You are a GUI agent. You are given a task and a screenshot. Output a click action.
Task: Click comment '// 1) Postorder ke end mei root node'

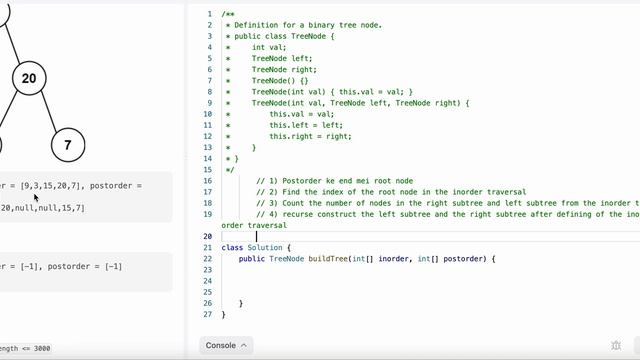(x=335, y=181)
